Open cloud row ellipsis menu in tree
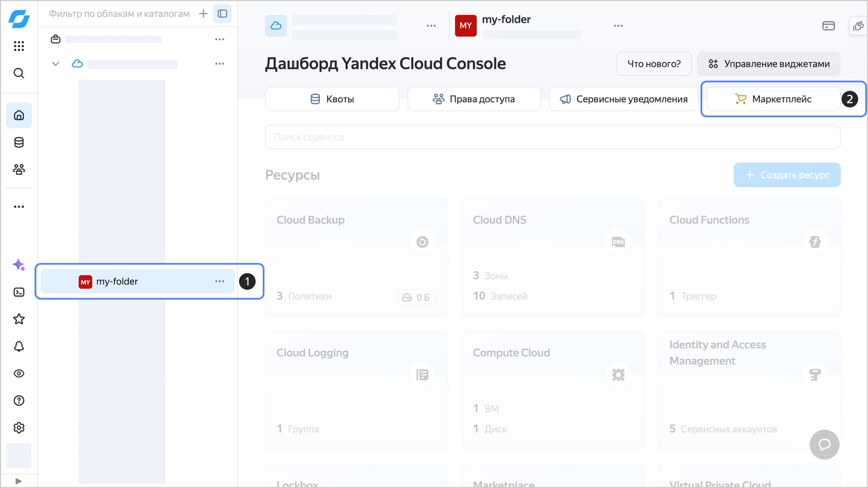Viewport: 868px width, 488px height. pos(220,64)
